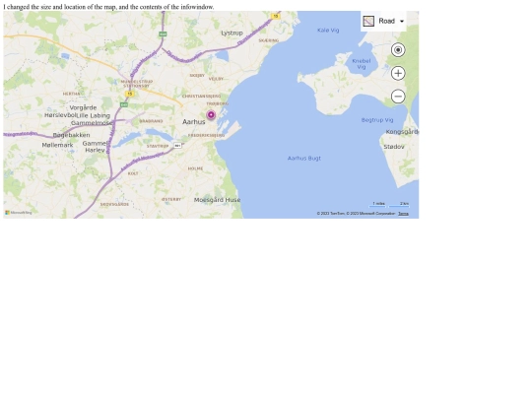Viewport: 532px width, 399px height.
Task: Open the Road map type dropdown arrow
Action: coord(402,22)
